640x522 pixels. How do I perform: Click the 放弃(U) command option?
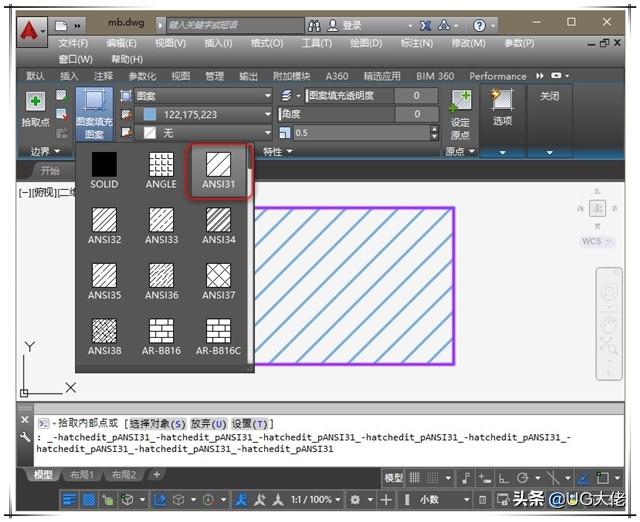coord(208,424)
